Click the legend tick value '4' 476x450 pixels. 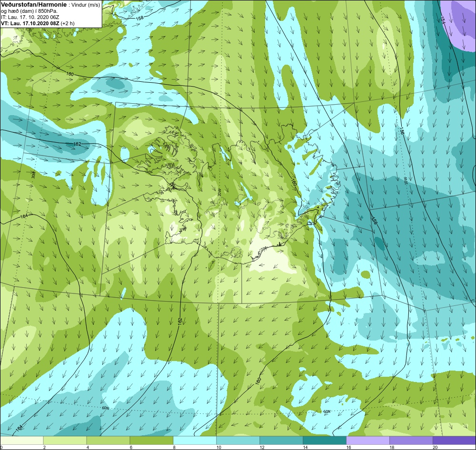click(x=88, y=447)
